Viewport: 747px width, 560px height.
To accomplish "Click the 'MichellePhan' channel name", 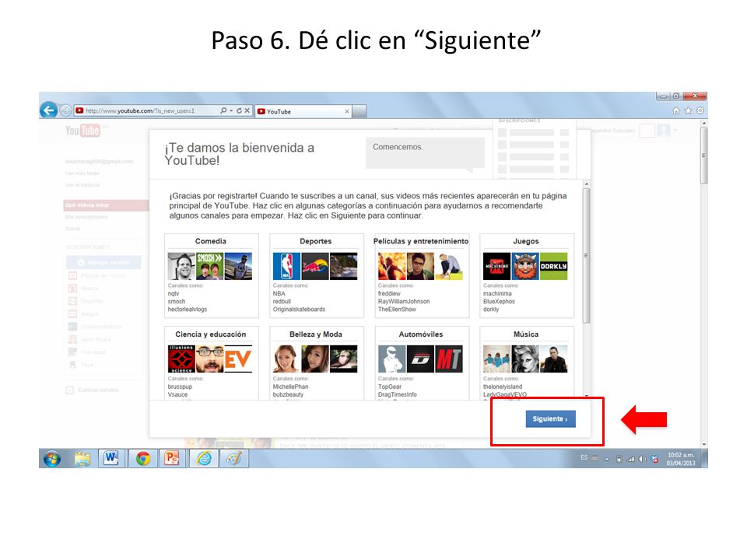I will pyautogui.click(x=290, y=387).
